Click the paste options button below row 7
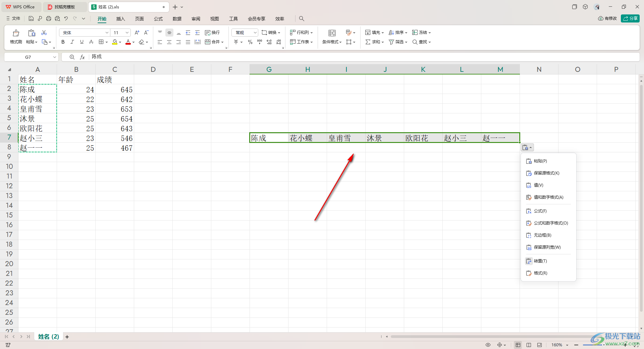This screenshot has width=644, height=349. point(527,147)
